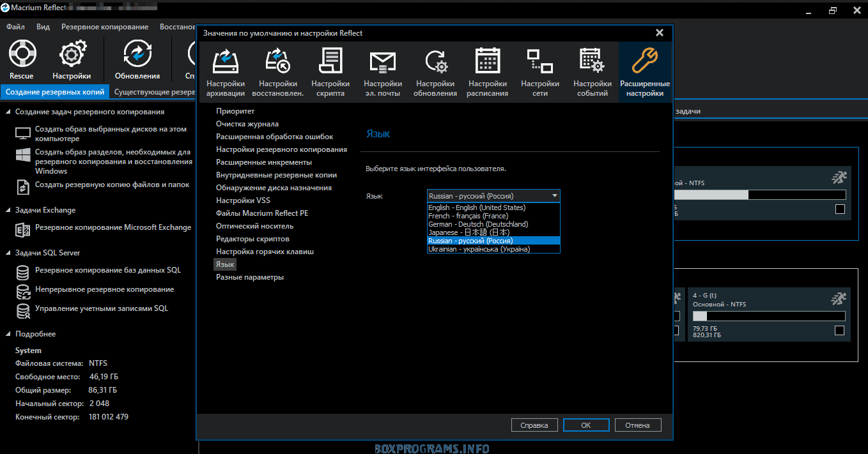Screen dimensions: 868x454
Task: Click free space value 46,19 ГБ
Action: pos(104,377)
